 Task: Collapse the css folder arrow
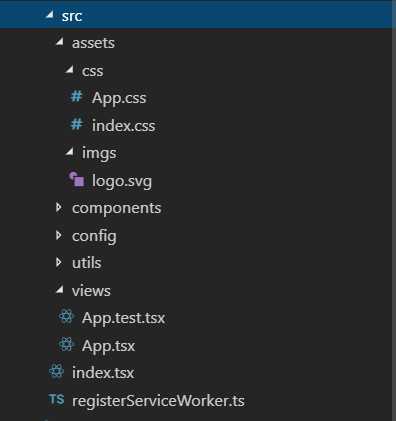point(69,69)
